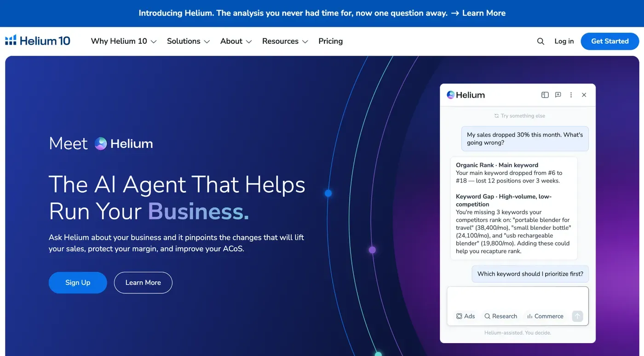The image size is (644, 356).
Task: Toggle the sidebar panel icon in Helium chat
Action: (545, 95)
